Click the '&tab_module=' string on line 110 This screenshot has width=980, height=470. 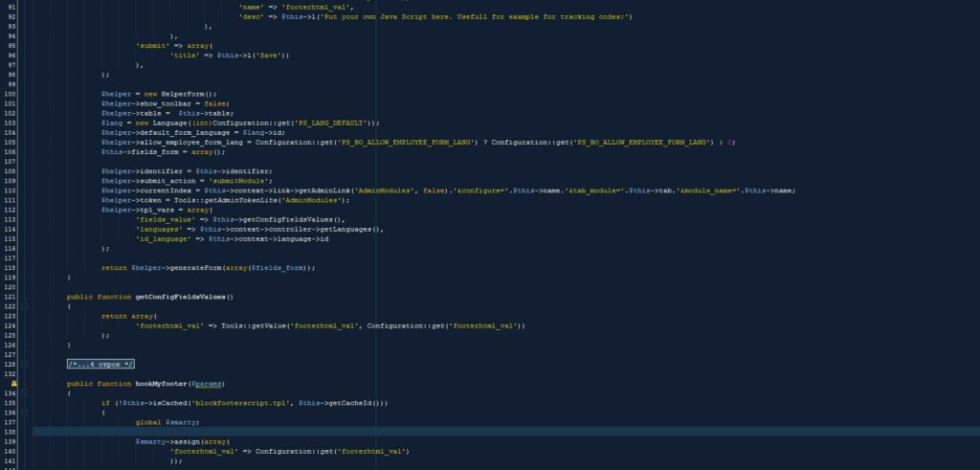(x=596, y=190)
